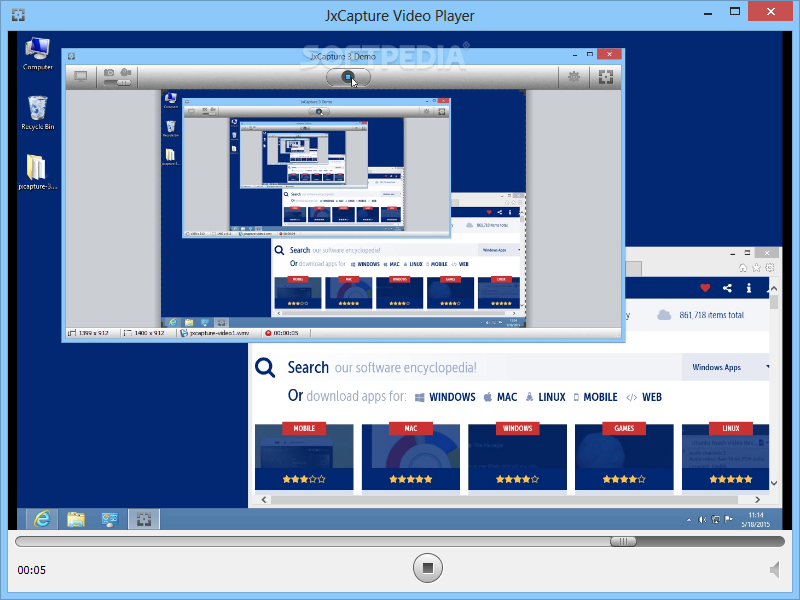Select the jxcapture-3 folder on desktop
Viewport: 800px width, 600px height.
pos(37,172)
